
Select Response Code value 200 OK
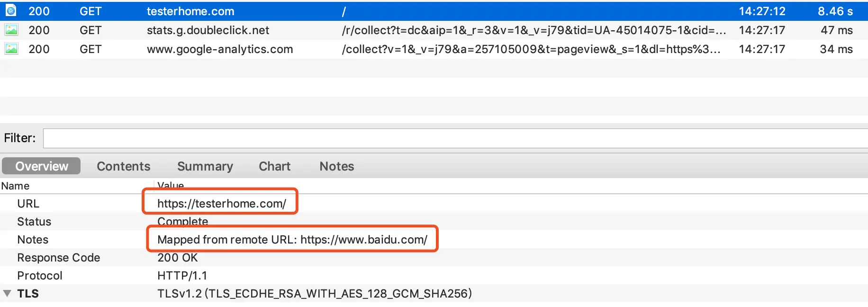[x=177, y=258]
